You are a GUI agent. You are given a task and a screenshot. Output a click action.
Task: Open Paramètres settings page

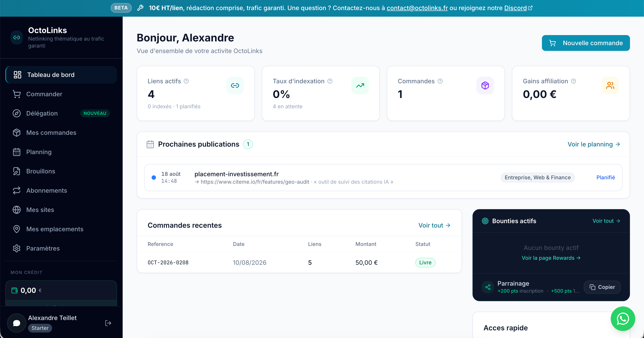(61, 248)
